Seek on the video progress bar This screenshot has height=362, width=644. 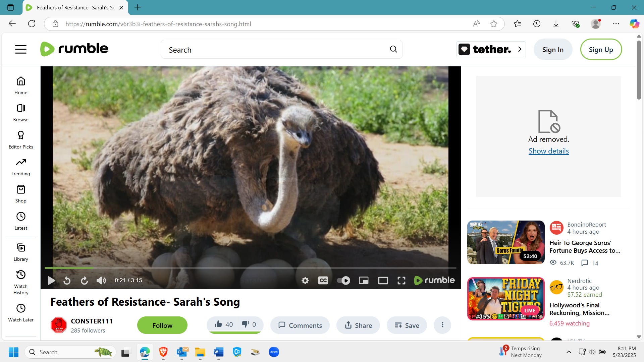pos(250,268)
